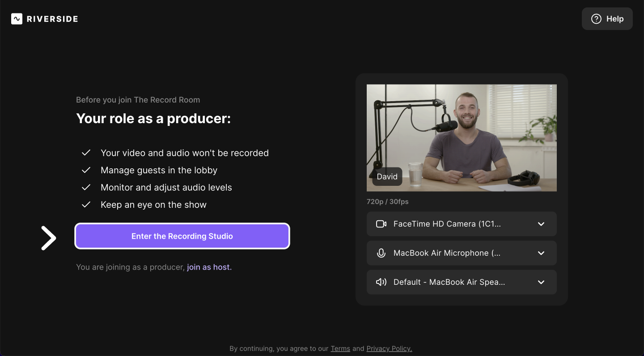Open the Terms link in footer
Image resolution: width=644 pixels, height=356 pixels.
point(340,348)
